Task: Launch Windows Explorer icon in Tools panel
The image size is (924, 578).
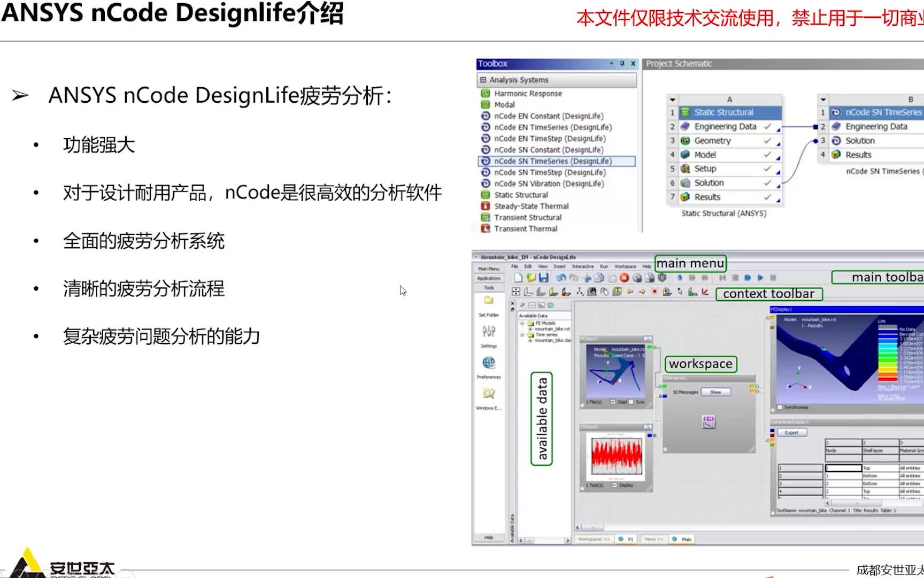Action: pyautogui.click(x=489, y=393)
